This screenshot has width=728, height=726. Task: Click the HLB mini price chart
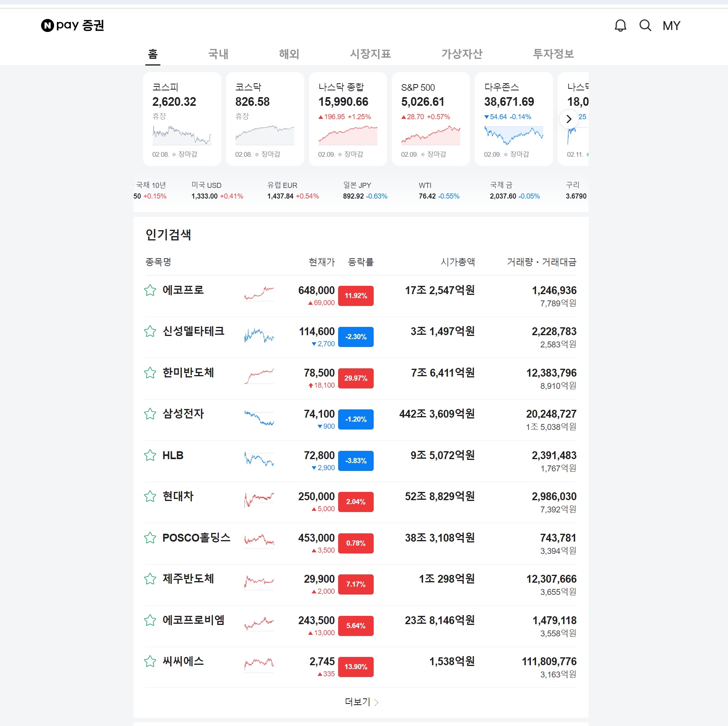pos(259,459)
